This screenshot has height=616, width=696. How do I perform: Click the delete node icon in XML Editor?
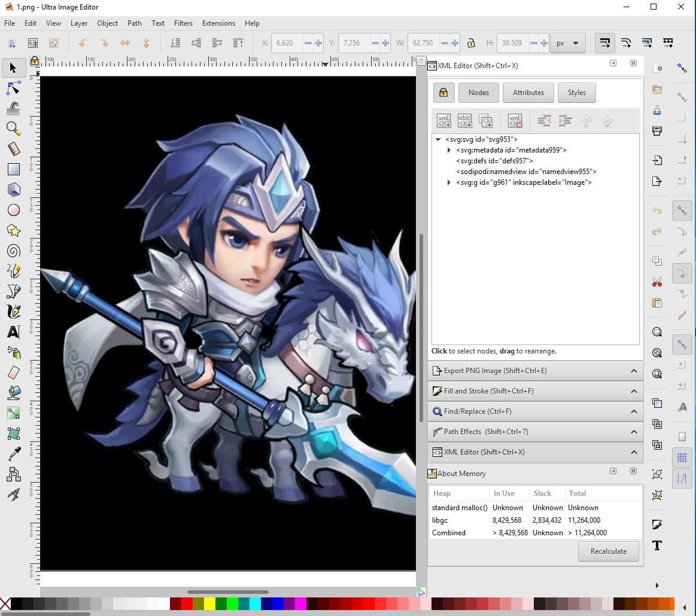[515, 121]
